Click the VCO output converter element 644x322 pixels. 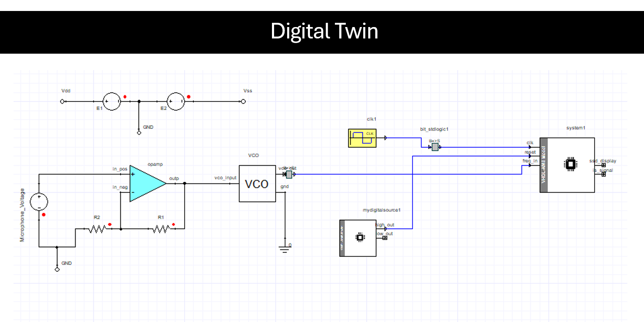[289, 174]
